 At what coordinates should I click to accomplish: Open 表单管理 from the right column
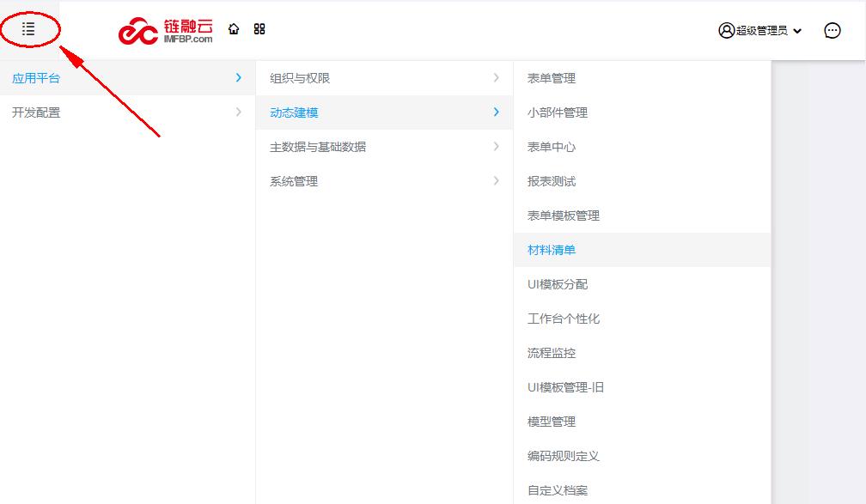[x=551, y=77]
